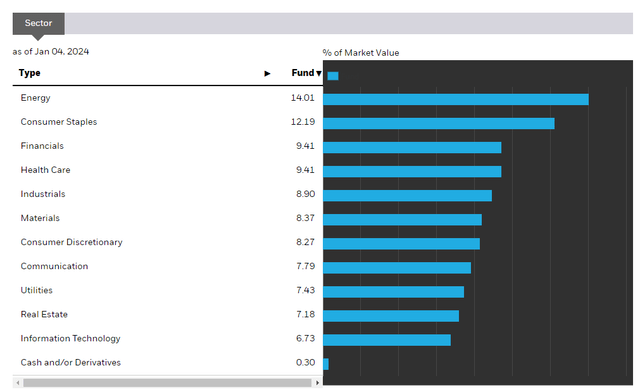This screenshot has height=392, width=640.
Task: Click the Energy bar in the chart
Action: click(x=456, y=99)
